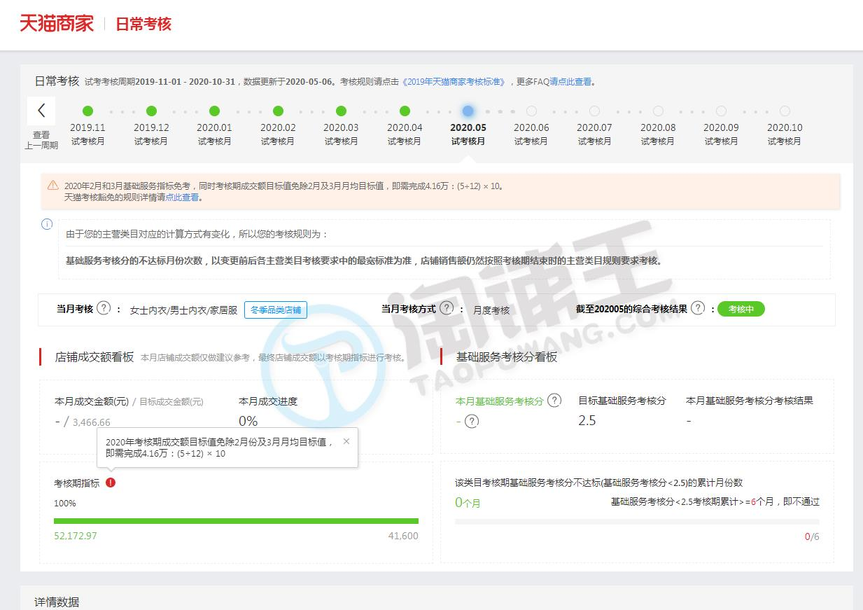This screenshot has width=863, height=610.
Task: Follow the FAQ 请点此查看 link
Action: [x=571, y=81]
